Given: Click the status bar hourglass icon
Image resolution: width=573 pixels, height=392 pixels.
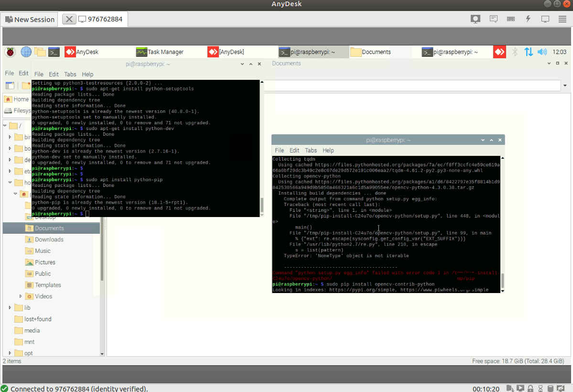Looking at the screenshot, I should coord(541,389).
